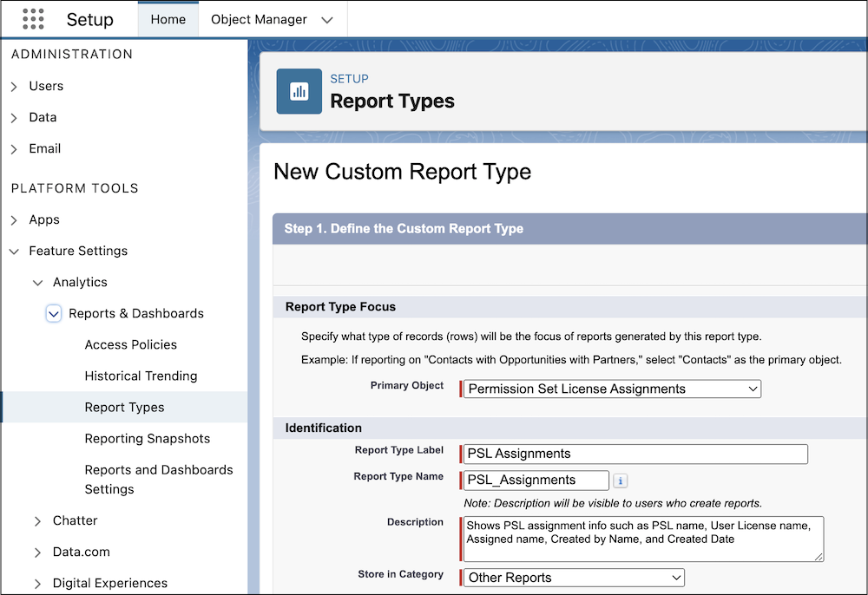Image resolution: width=868 pixels, height=595 pixels.
Task: Collapse Reports & Dashboards chevron
Action: click(x=54, y=314)
